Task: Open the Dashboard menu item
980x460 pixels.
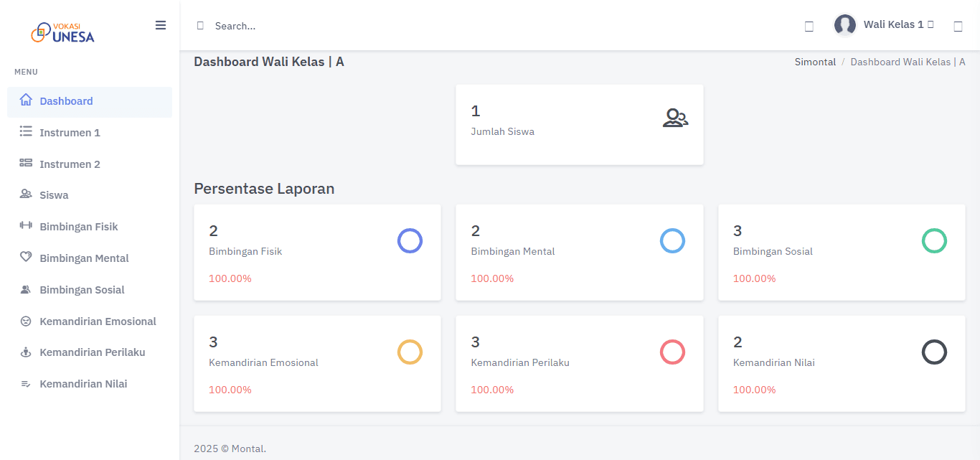Action: [x=90, y=101]
